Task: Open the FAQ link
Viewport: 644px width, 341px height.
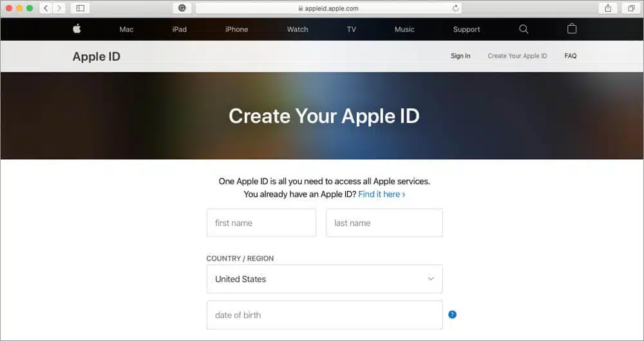Action: pos(571,56)
